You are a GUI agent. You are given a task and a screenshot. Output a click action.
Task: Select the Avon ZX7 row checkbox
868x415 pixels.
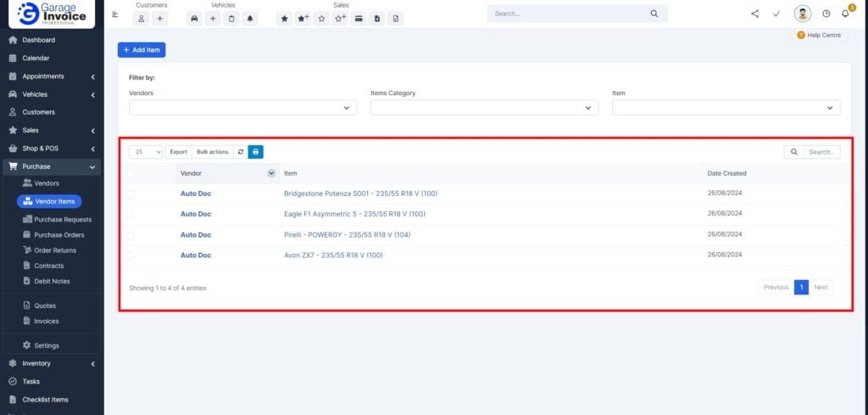(x=130, y=255)
